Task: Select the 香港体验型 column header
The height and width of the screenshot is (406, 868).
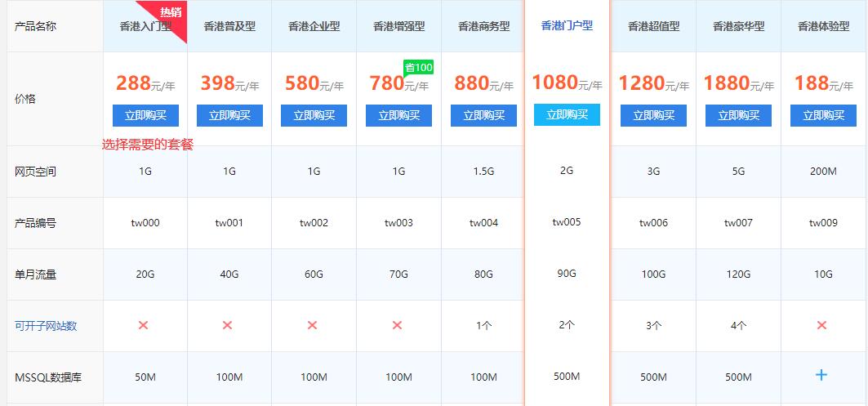Action: pos(824,26)
